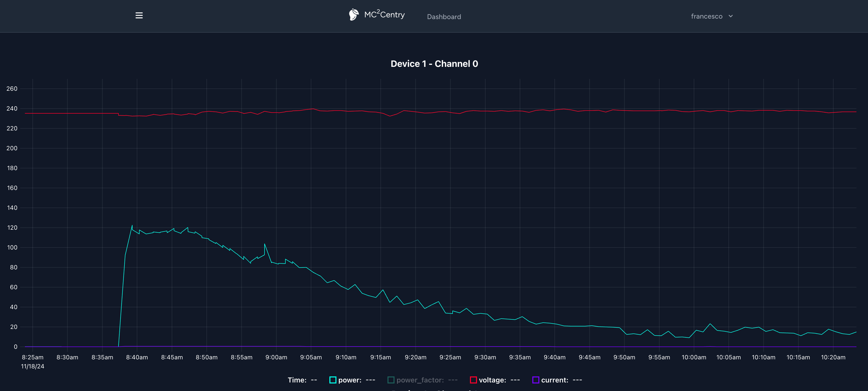Toggle the current series in legend
The image size is (868, 391).
point(557,380)
